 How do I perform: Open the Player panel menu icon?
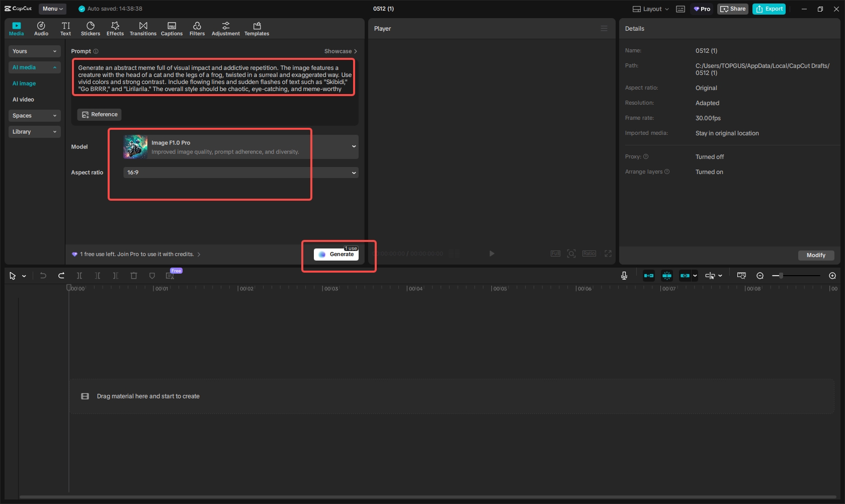tap(604, 29)
